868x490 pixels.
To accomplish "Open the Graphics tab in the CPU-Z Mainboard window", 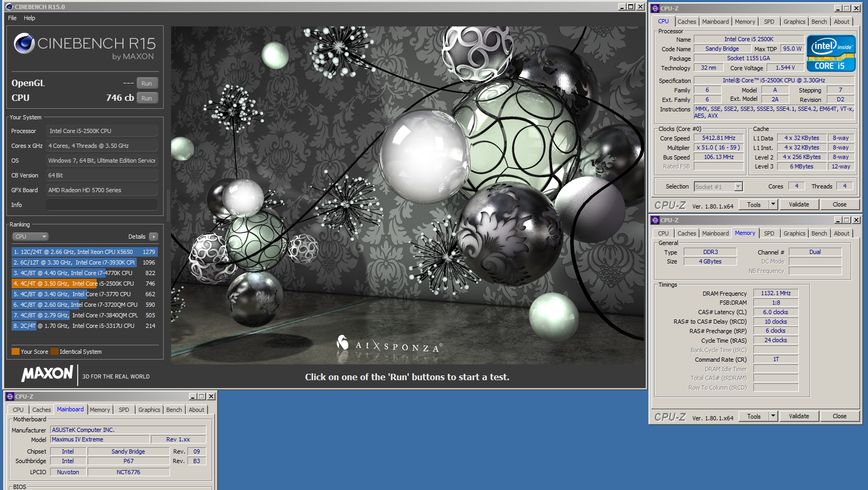I will [x=149, y=410].
